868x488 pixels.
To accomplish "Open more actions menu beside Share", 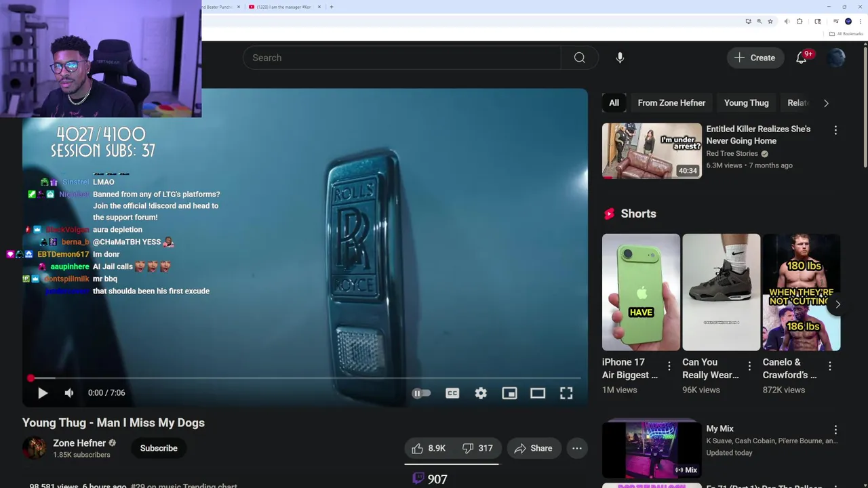I will pyautogui.click(x=577, y=448).
